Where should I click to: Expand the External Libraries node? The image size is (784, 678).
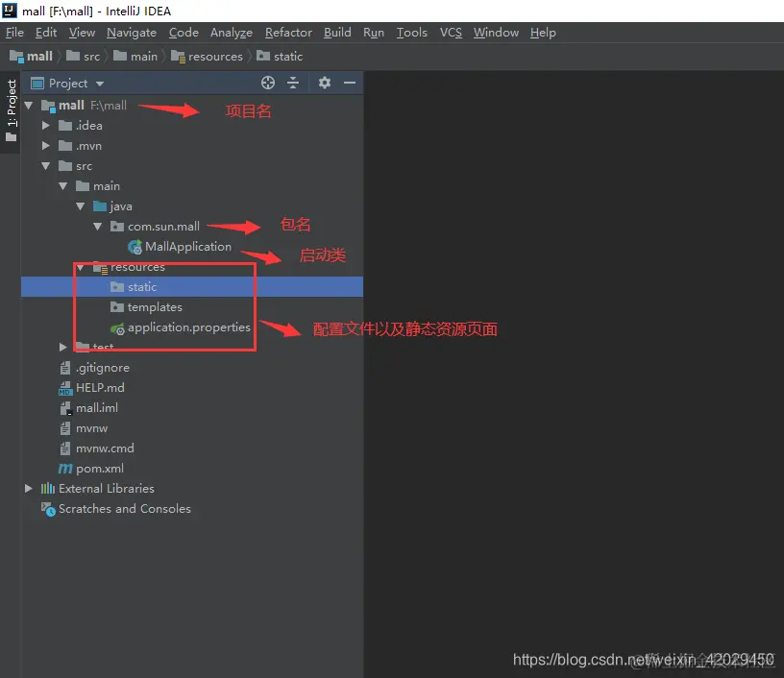29,488
